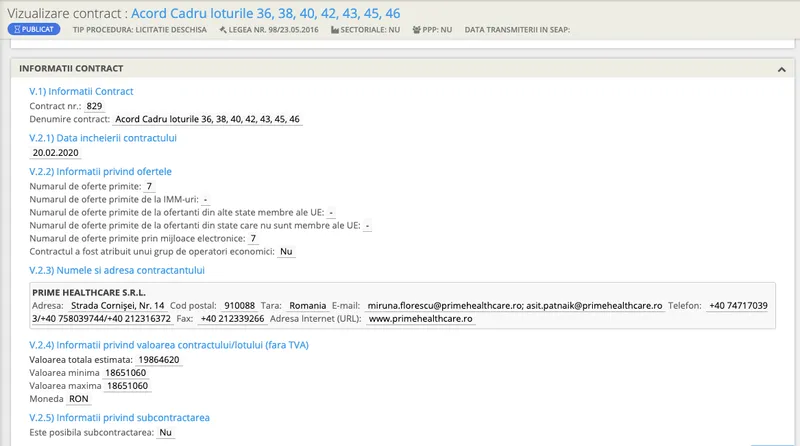Select the Cod postal 910088 field
The height and width of the screenshot is (446, 800).
coord(239,305)
